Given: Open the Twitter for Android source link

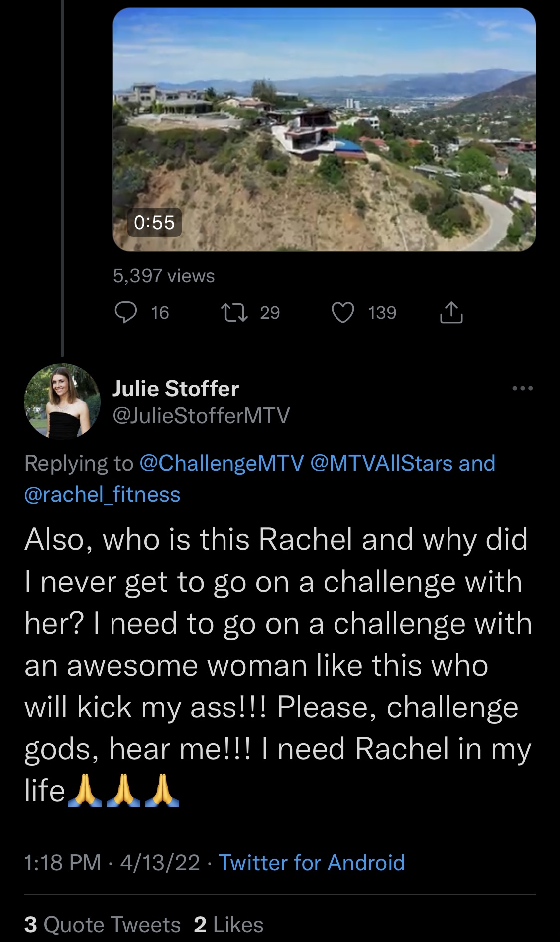Looking at the screenshot, I should point(312,863).
